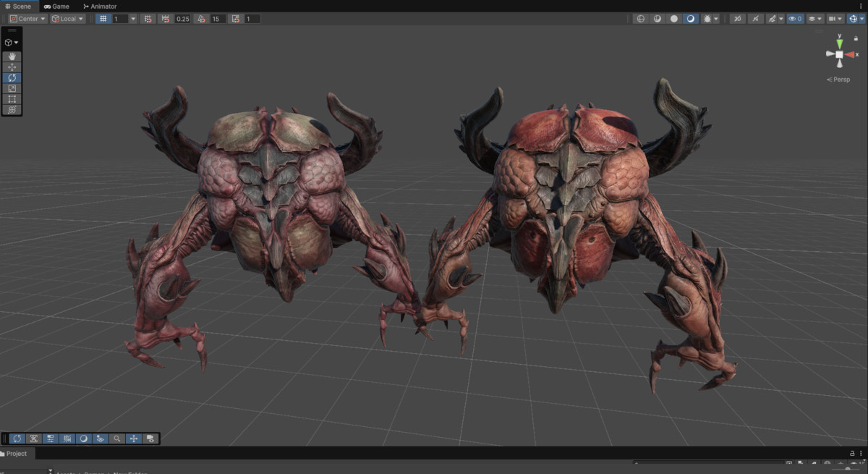Select the Rect transform tool
868x474 pixels.
pos(12,99)
